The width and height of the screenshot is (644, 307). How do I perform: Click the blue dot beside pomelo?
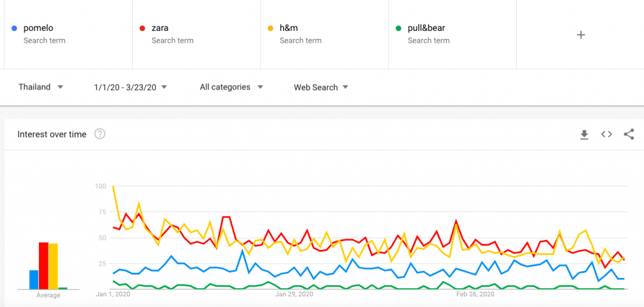pos(14,28)
